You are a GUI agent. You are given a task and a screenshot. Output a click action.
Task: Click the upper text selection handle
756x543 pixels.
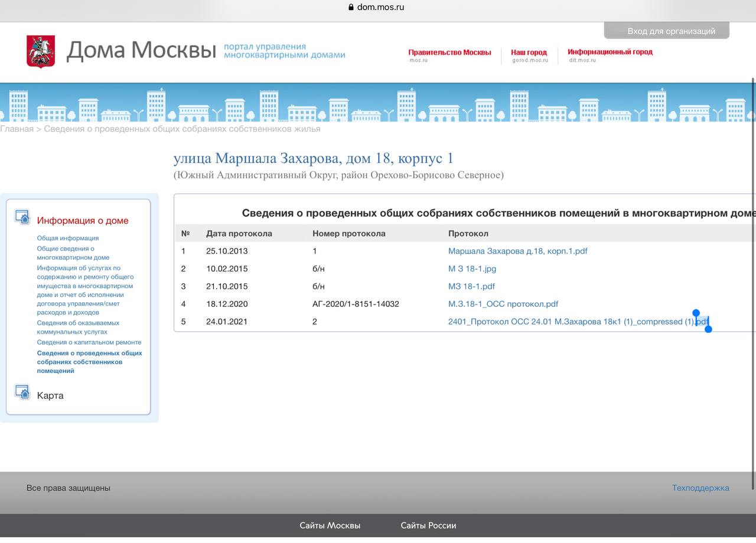pyautogui.click(x=696, y=313)
